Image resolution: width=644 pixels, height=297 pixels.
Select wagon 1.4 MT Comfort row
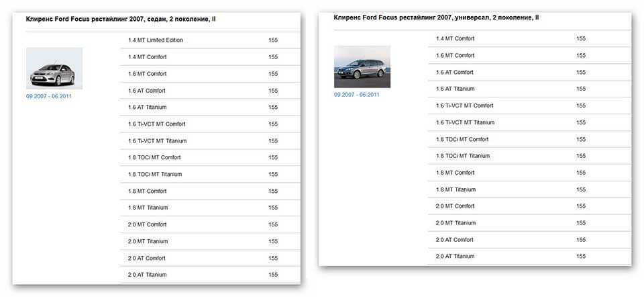tap(455, 38)
